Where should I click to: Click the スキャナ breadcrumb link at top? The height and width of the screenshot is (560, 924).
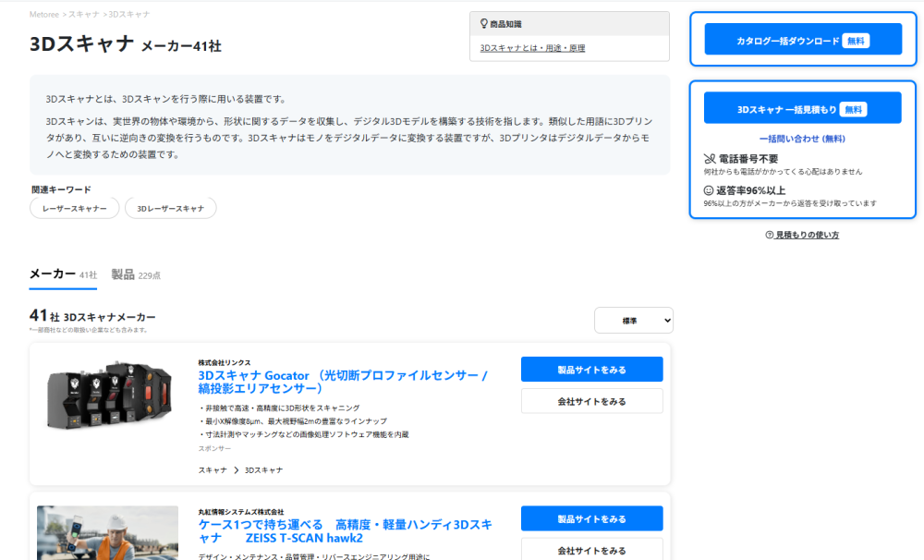coord(83,15)
